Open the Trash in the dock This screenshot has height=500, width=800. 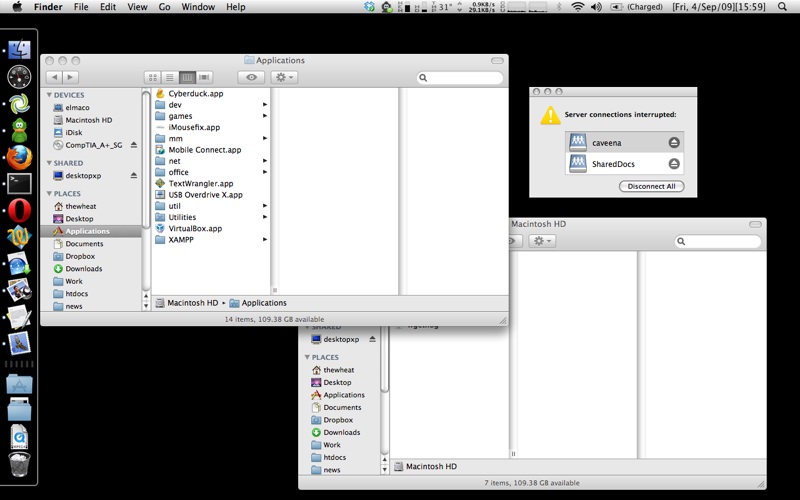(19, 464)
